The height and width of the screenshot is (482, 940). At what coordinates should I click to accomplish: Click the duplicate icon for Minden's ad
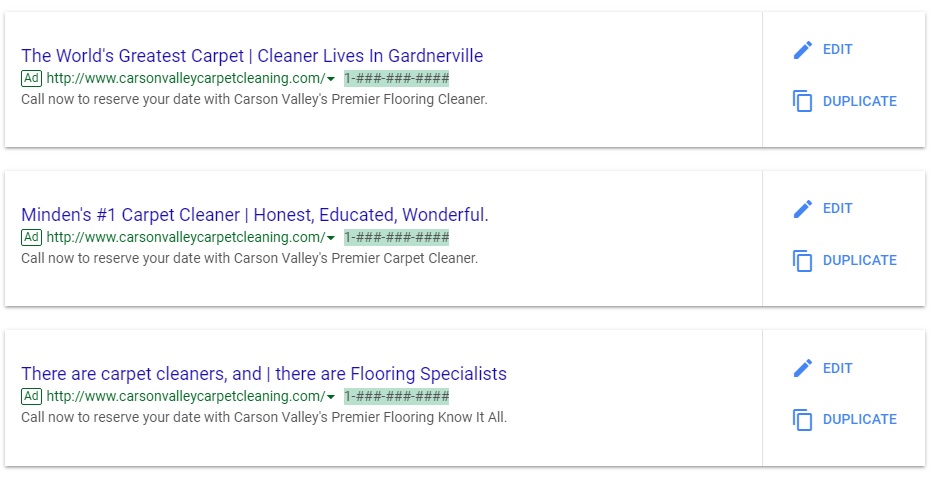[x=802, y=260]
